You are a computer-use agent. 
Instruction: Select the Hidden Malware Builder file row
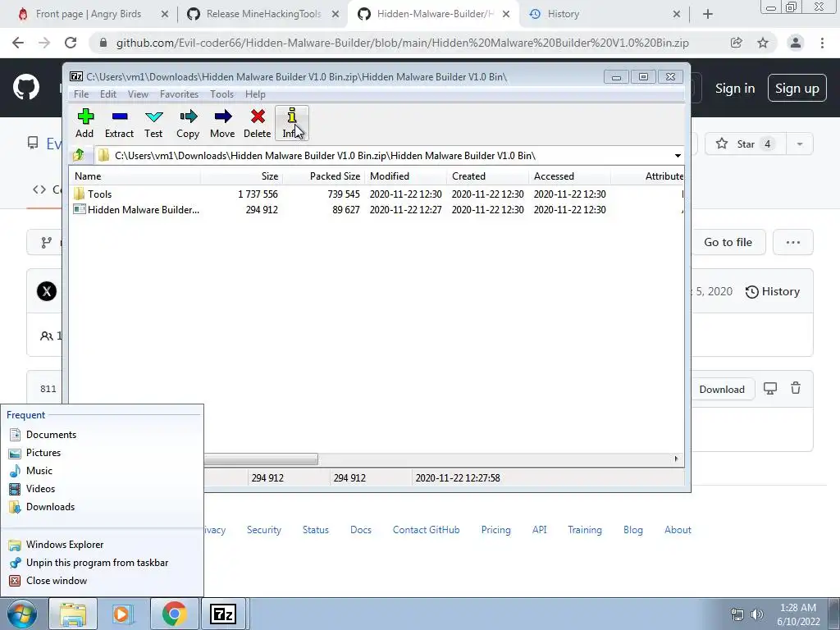(x=376, y=209)
